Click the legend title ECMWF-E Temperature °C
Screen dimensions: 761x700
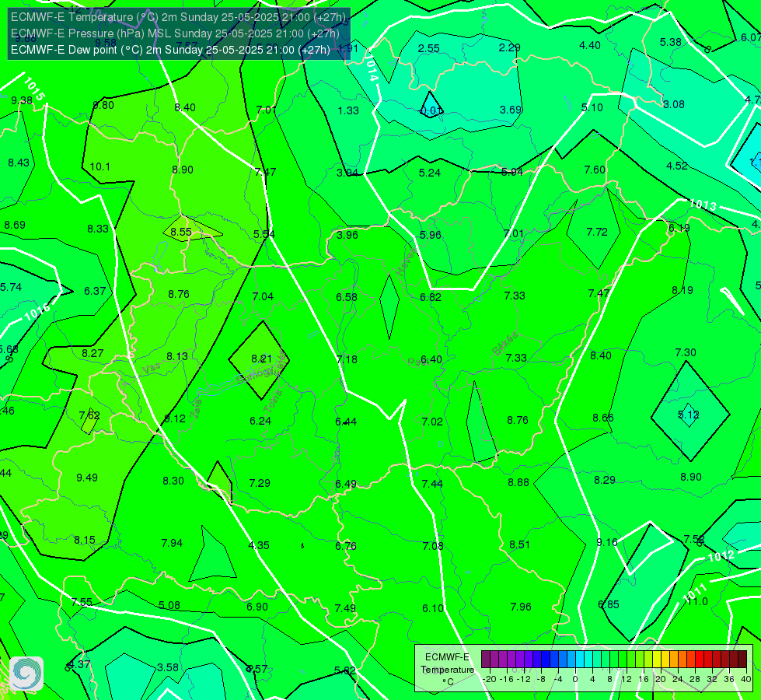pyautogui.click(x=447, y=670)
